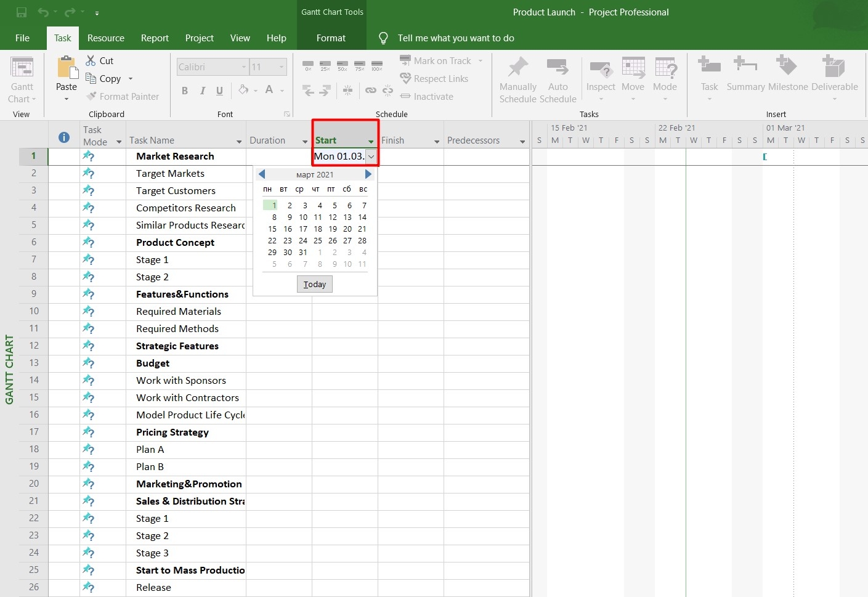Set task to Manually Schedule
The width and height of the screenshot is (868, 597).
[x=517, y=79]
